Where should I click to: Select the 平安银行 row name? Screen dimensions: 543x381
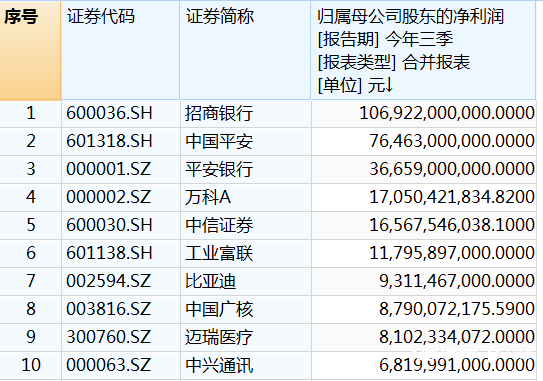(x=246, y=169)
